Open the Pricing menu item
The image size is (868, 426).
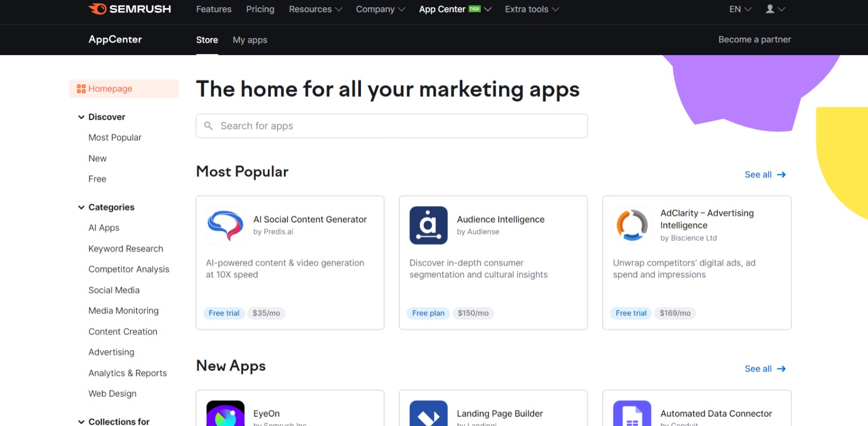(260, 9)
